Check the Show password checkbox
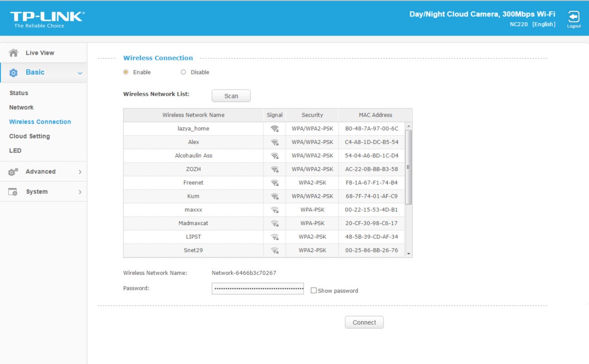Viewport: 589px width, 364px height. (314, 291)
